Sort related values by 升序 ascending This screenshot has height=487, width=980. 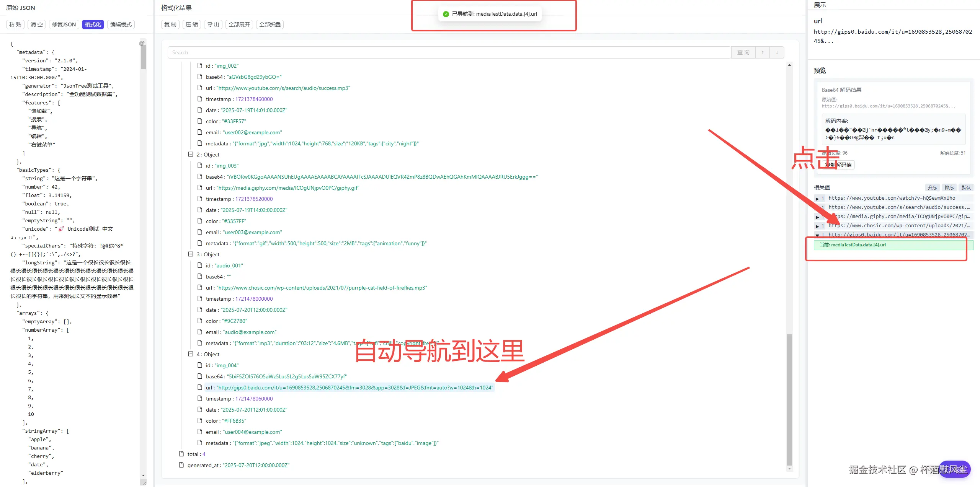tap(932, 187)
